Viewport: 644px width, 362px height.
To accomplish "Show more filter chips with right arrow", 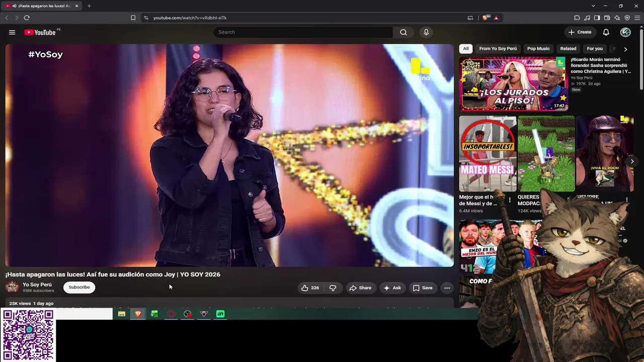I will (625, 49).
